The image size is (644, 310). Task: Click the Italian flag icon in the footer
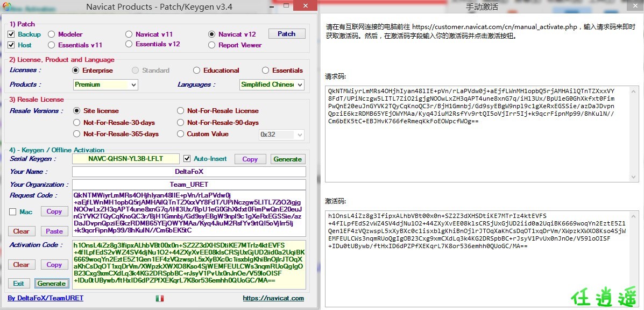tap(160, 299)
